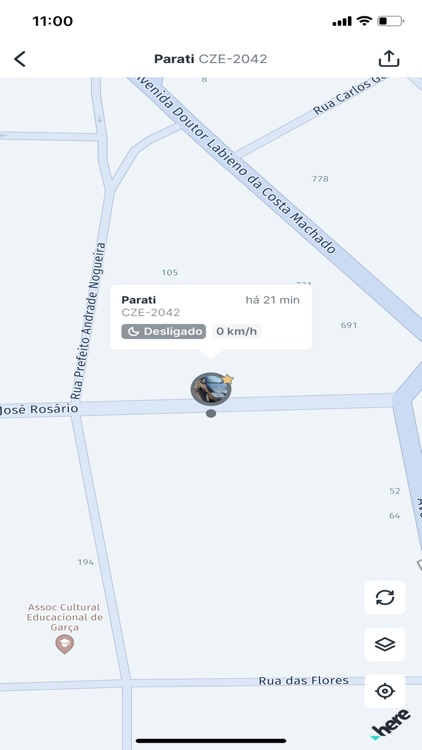Center map on current location
Viewport: 422px width, 750px height.
[x=385, y=691]
